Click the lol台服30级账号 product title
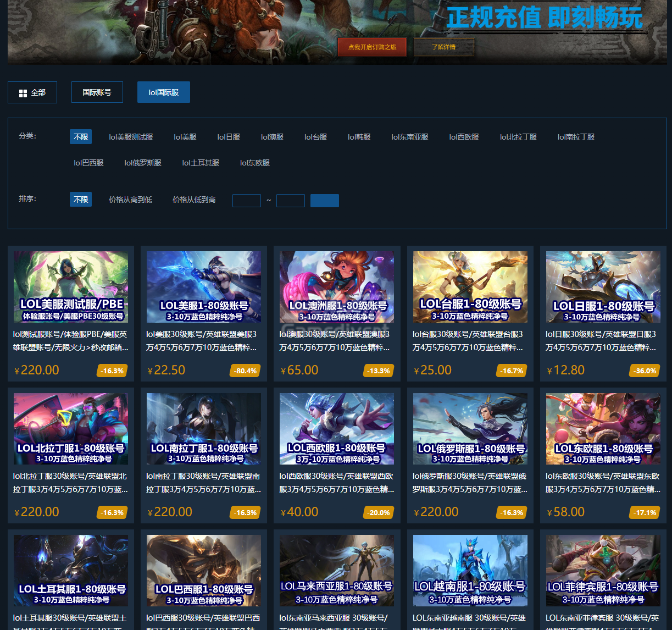 pyautogui.click(x=470, y=341)
